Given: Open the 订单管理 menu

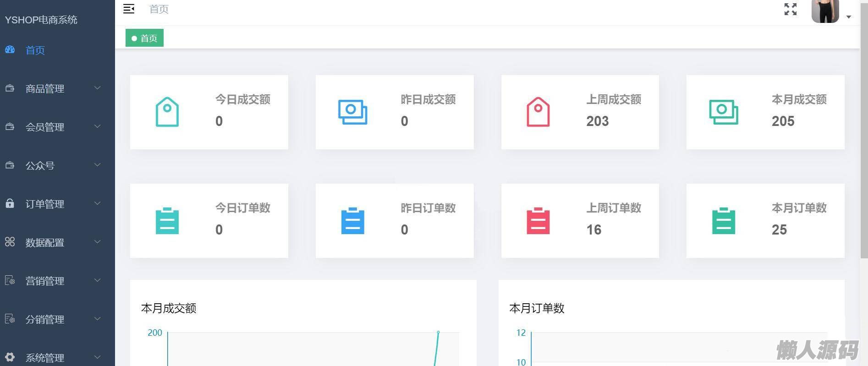Looking at the screenshot, I should (57, 204).
